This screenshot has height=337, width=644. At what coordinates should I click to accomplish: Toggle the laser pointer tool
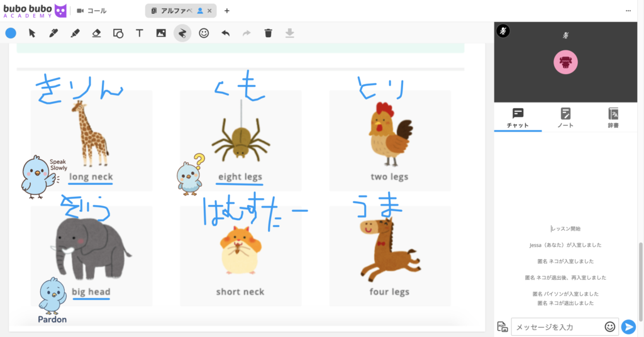182,33
